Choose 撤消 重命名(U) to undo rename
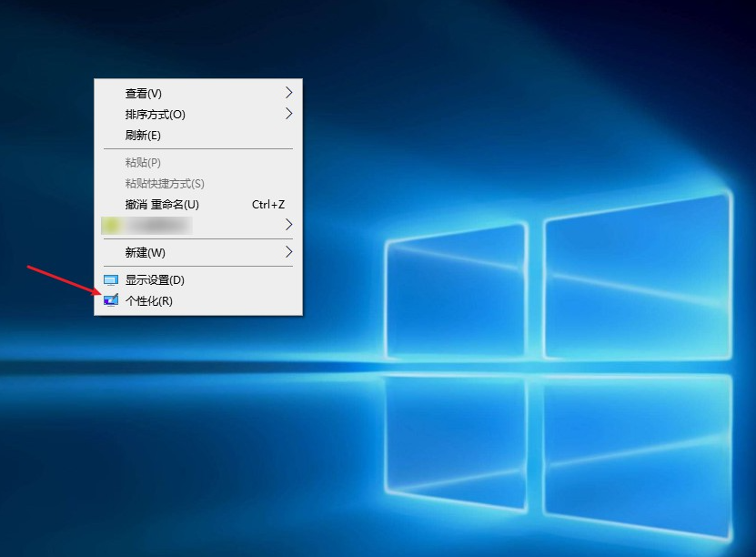The height and width of the screenshot is (557, 756). pyautogui.click(x=162, y=205)
